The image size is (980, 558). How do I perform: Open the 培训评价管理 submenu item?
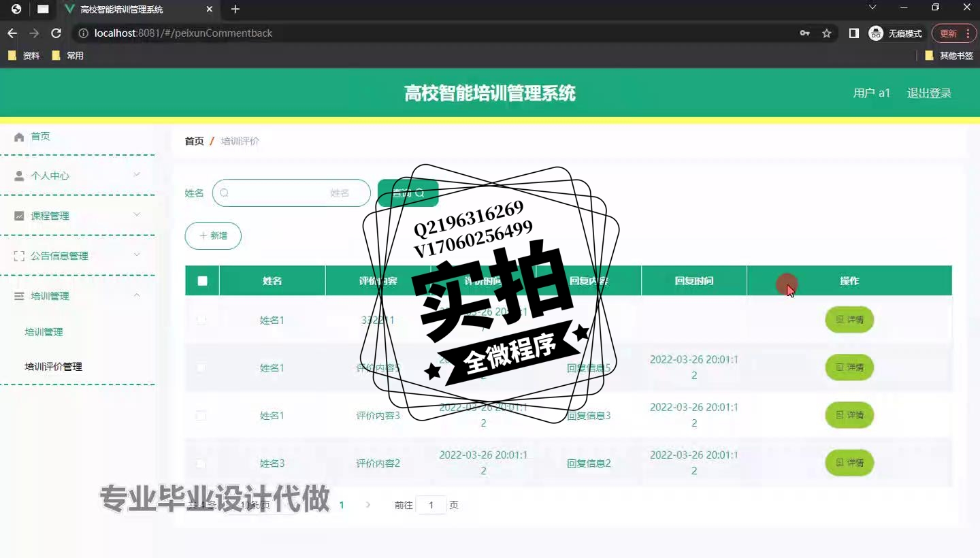[53, 367]
